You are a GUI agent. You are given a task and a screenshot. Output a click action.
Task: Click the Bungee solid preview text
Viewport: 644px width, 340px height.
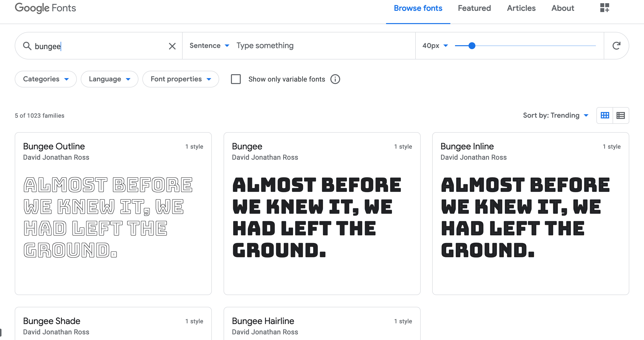click(x=317, y=217)
